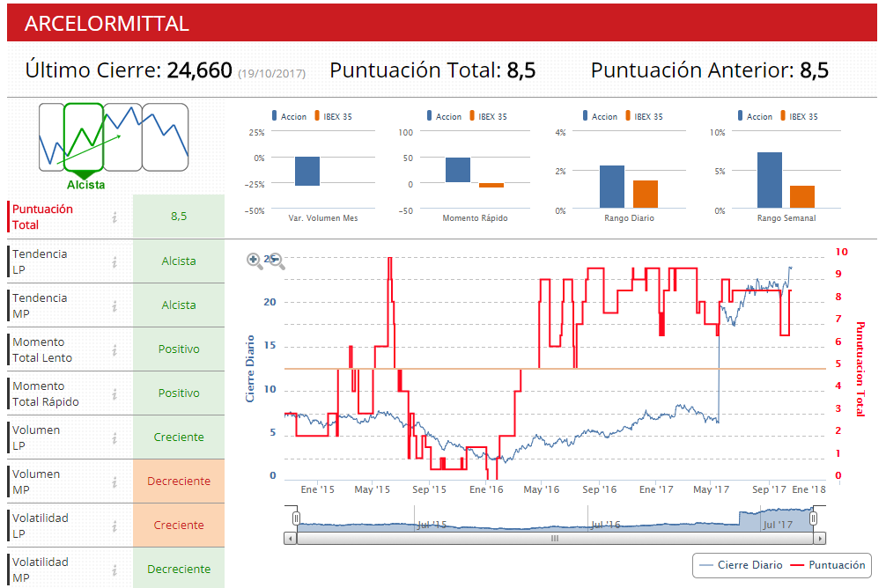The height and width of the screenshot is (588, 886).
Task: Toggle Puntuación line in main legend
Action: (828, 565)
